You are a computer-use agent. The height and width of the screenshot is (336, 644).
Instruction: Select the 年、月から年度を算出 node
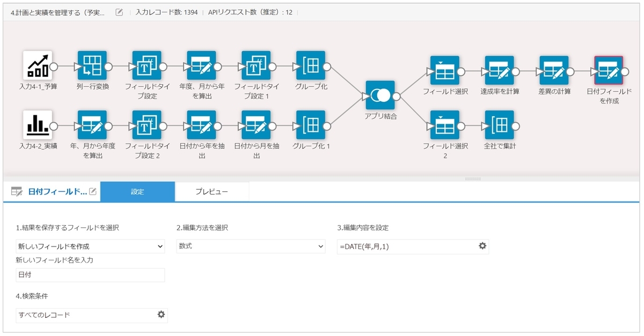click(92, 125)
